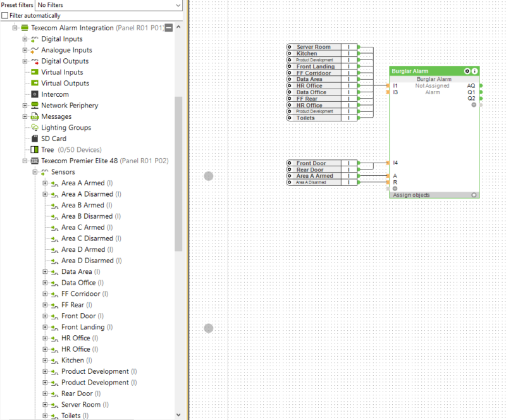Click the Intercom icon in the tree

35,94
